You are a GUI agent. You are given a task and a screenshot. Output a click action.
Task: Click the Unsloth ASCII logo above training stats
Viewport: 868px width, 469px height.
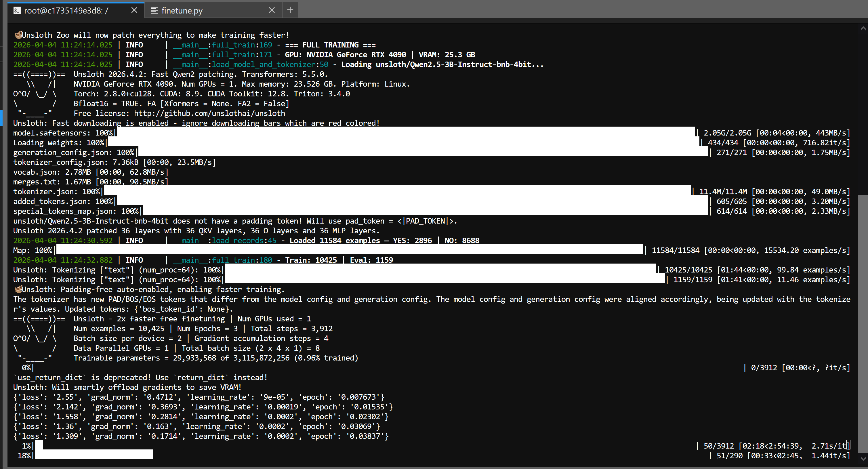pos(35,338)
